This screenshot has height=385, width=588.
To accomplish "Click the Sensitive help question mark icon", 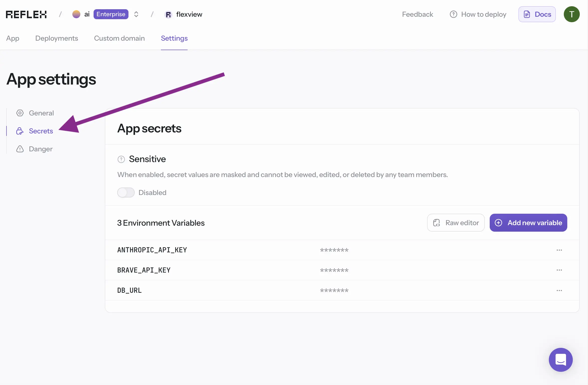I will (x=121, y=159).
